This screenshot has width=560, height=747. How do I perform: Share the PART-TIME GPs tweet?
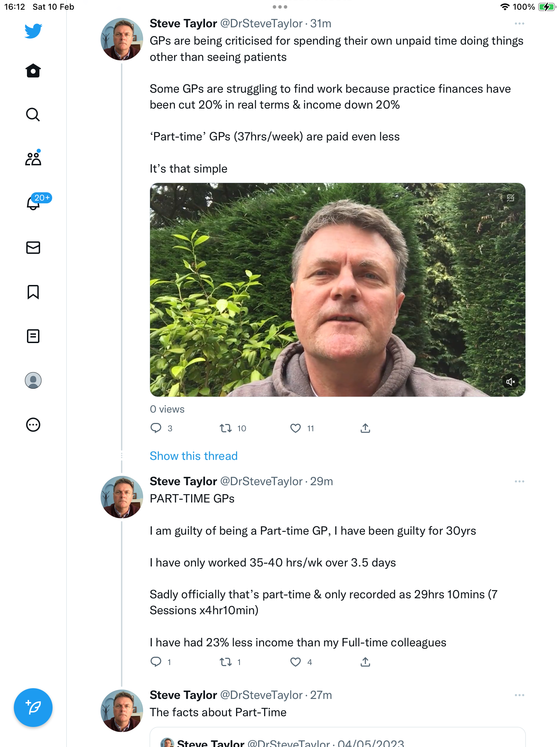click(365, 662)
